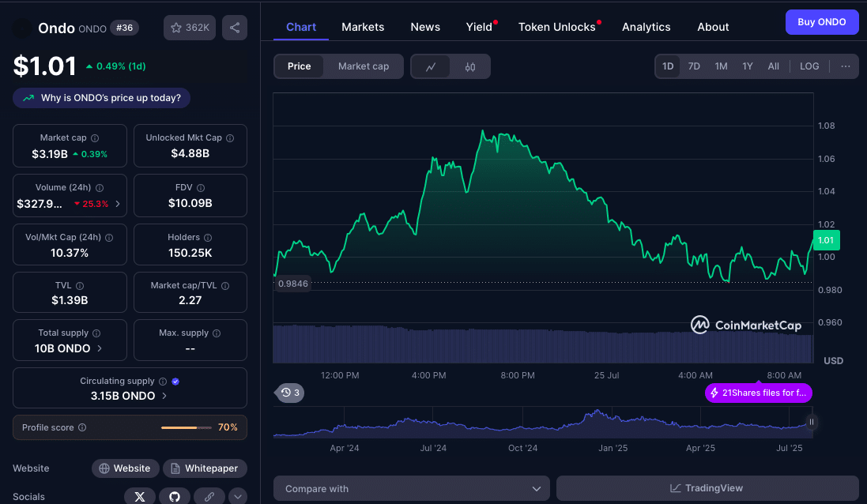The image size is (867, 504).
Task: Click the #36 rank badge
Action: [124, 28]
